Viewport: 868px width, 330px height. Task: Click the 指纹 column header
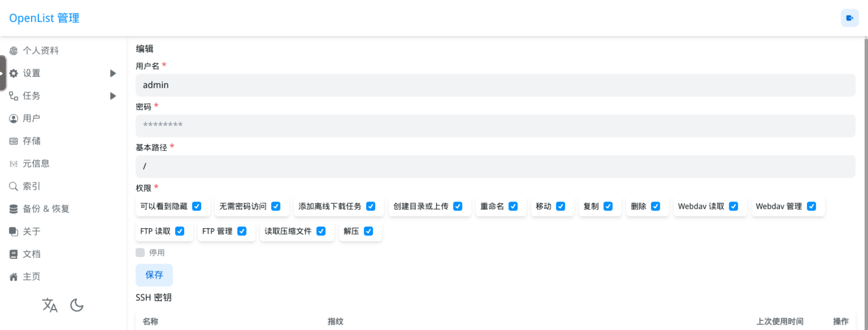click(x=335, y=321)
